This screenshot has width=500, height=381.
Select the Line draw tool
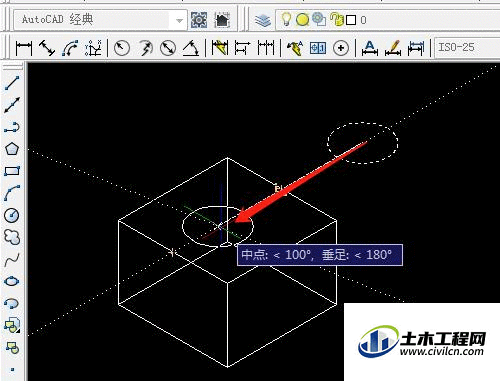tap(12, 83)
